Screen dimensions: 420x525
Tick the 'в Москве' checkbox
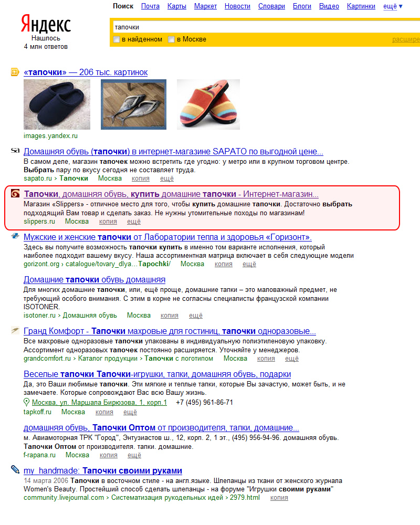click(x=172, y=39)
